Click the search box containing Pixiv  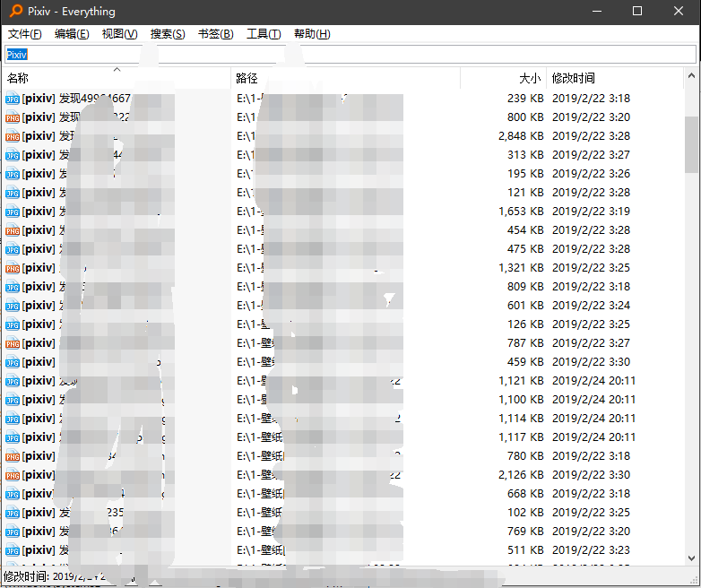tap(350, 55)
